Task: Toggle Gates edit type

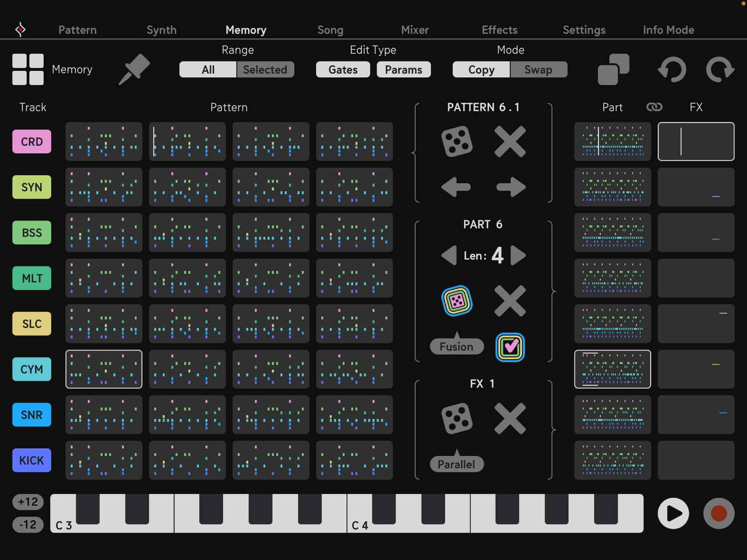Action: [343, 70]
